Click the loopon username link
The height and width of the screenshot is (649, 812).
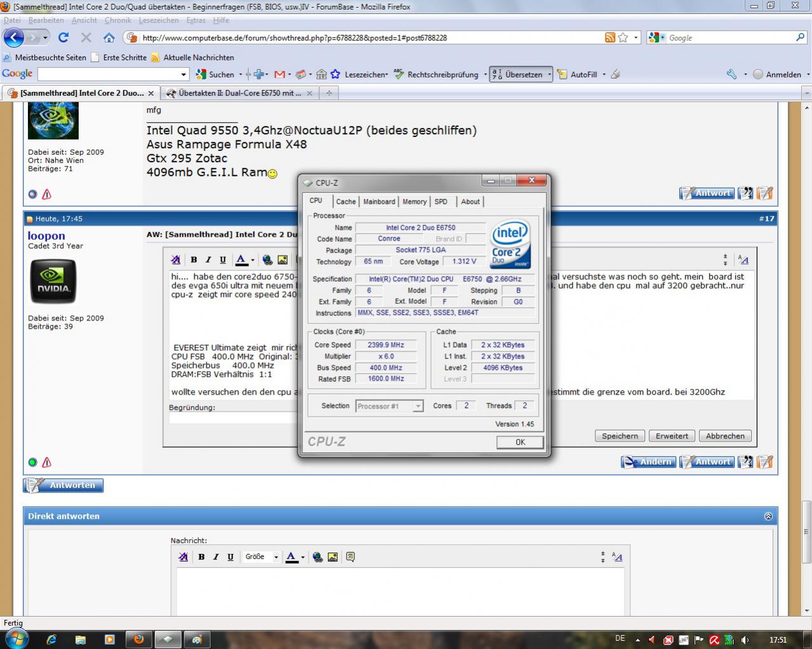pyautogui.click(x=46, y=235)
